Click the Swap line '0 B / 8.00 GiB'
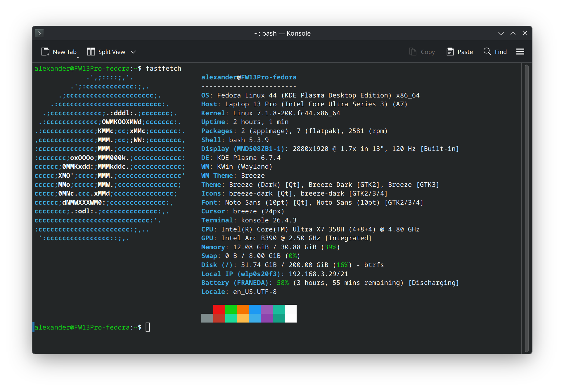Image resolution: width=564 pixels, height=392 pixels. click(251, 256)
